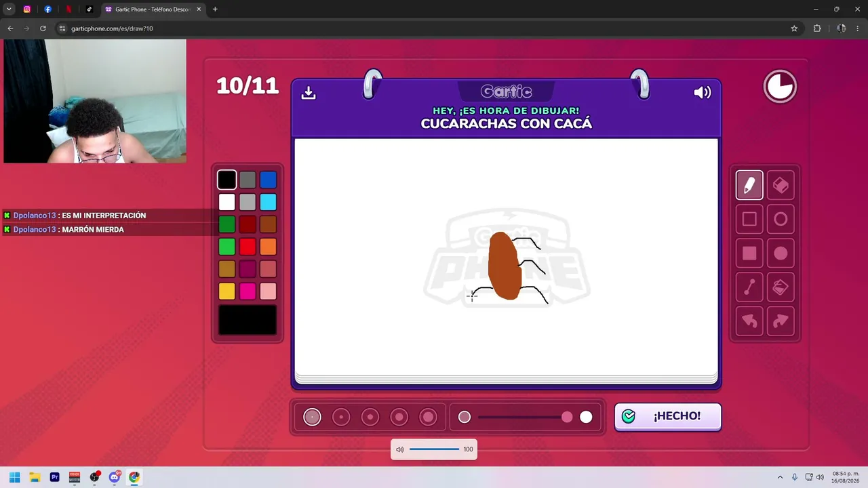Select the straight line tool
This screenshot has height=488, width=868.
pyautogui.click(x=749, y=287)
